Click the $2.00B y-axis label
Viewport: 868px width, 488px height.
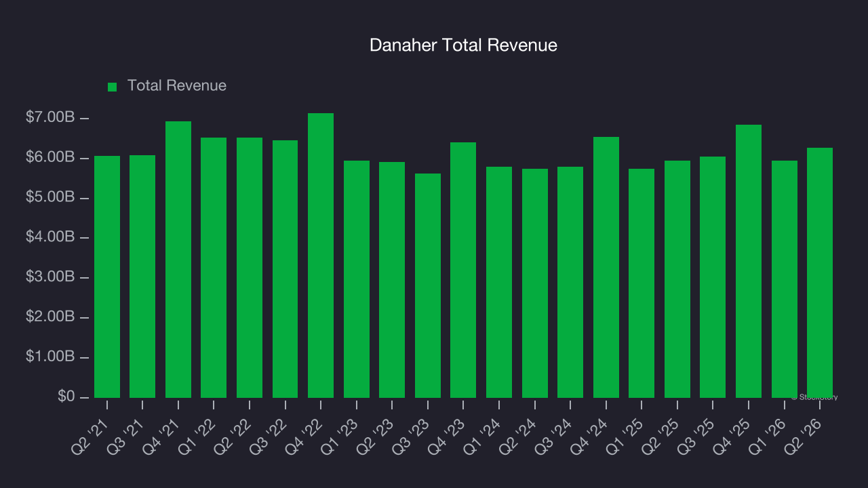pos(50,317)
